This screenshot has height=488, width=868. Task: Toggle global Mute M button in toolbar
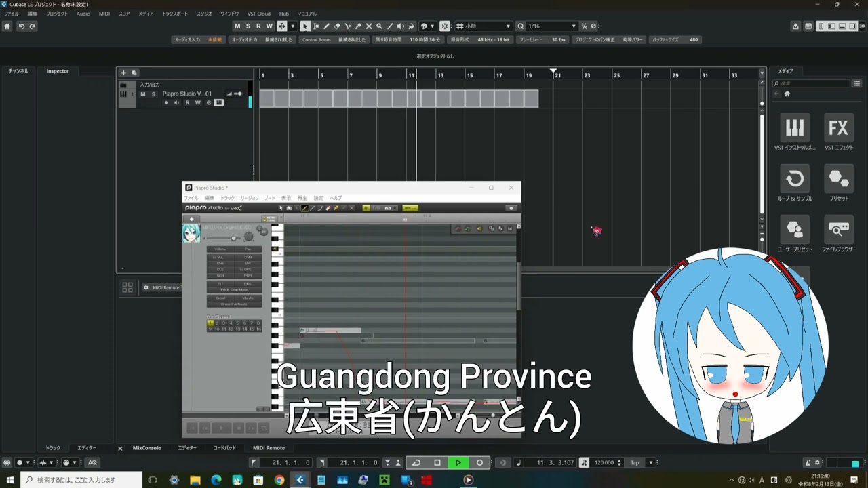237,26
